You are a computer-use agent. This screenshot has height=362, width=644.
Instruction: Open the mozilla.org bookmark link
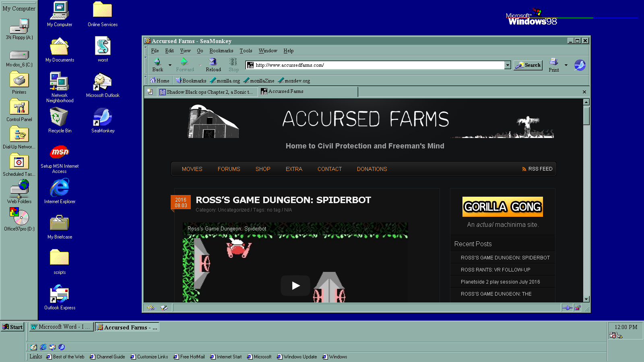point(225,80)
